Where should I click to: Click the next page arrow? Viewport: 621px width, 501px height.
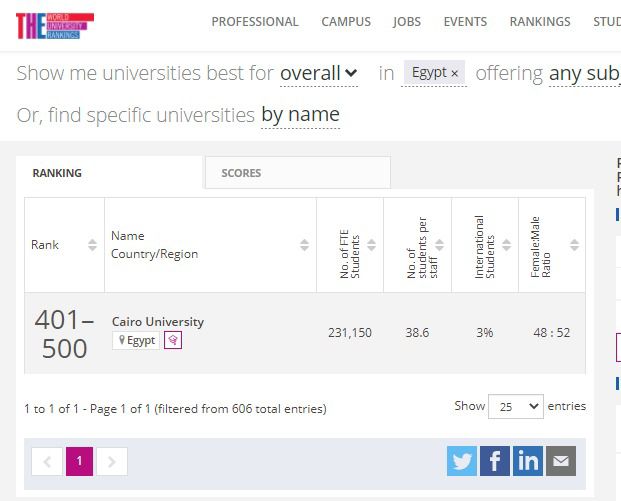[111, 461]
